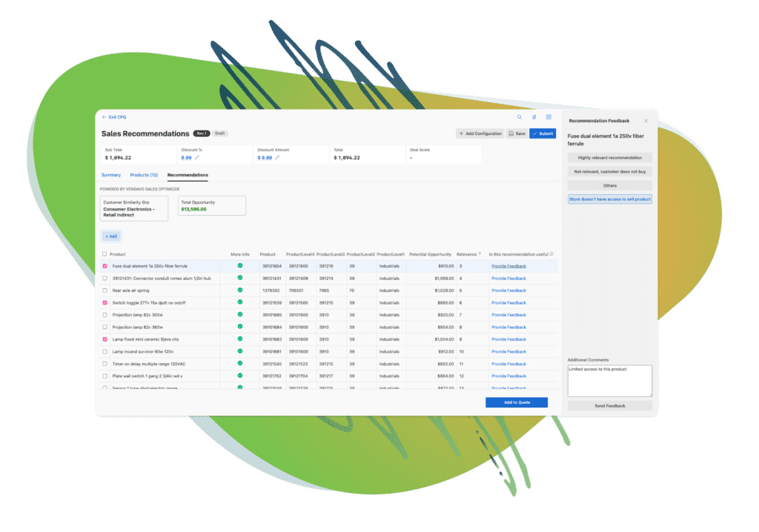Check the Projection lamp 82v 300w row
The image size is (759, 532).
[x=104, y=314]
